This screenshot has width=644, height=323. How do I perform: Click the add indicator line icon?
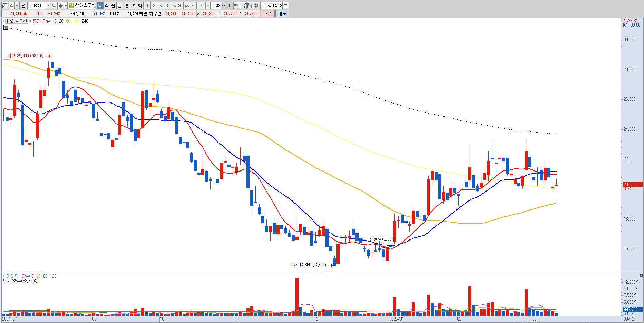[x=243, y=6]
